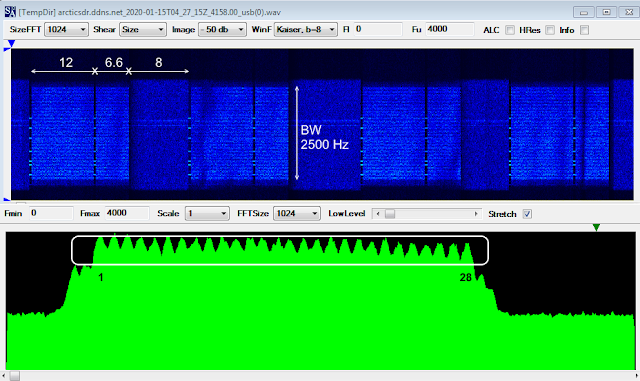Screen dimensions: 640x381
Task: Open the Image -50 db dropdown
Action: (x=222, y=29)
